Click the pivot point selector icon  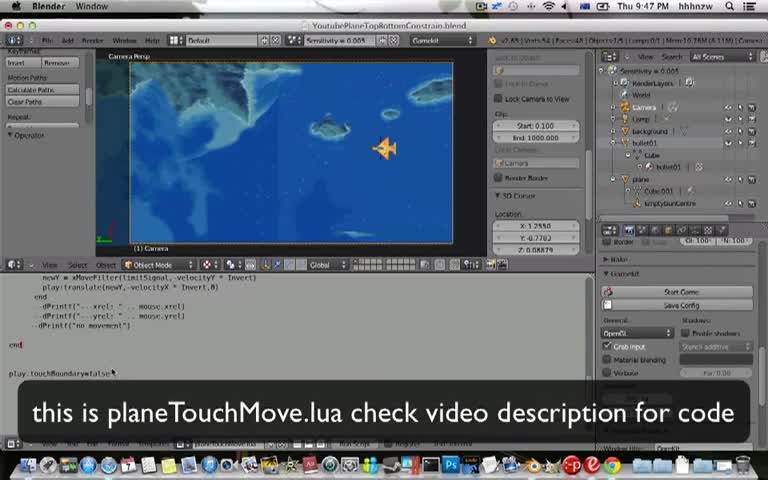click(x=210, y=265)
